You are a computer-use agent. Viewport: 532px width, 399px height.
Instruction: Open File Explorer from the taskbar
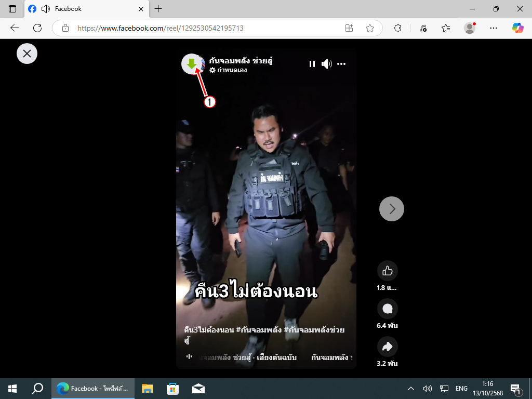coord(148,389)
